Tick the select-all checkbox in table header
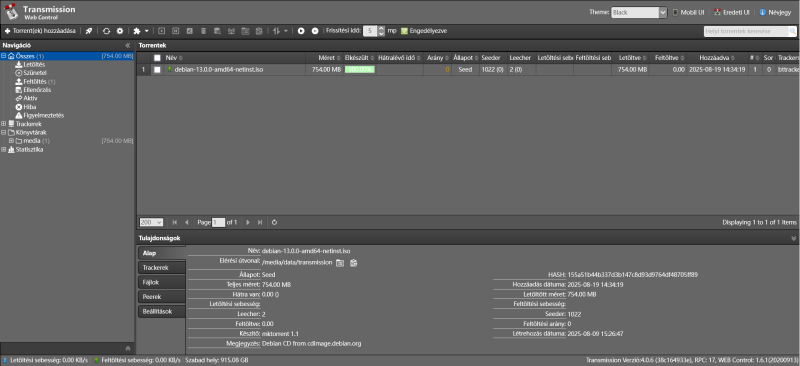Screen dimensions: 800x366 point(157,58)
